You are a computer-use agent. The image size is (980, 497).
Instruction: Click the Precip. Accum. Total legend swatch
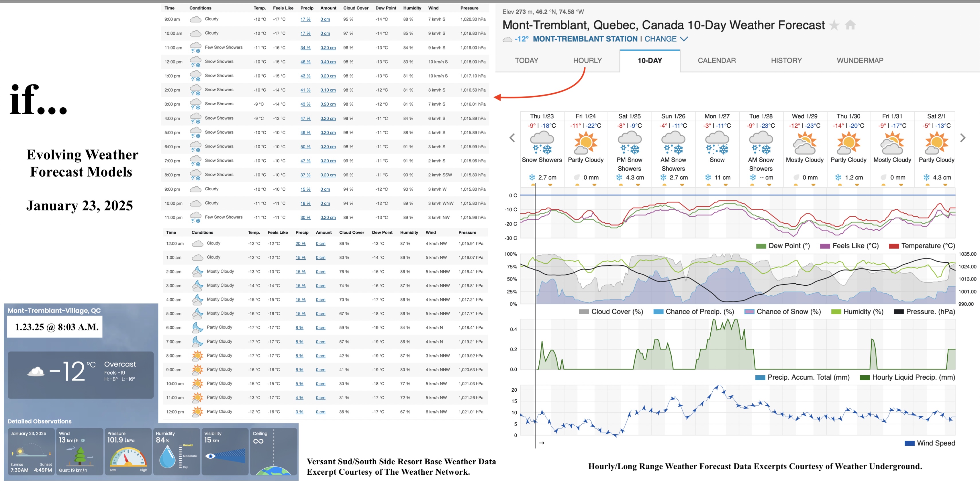760,378
